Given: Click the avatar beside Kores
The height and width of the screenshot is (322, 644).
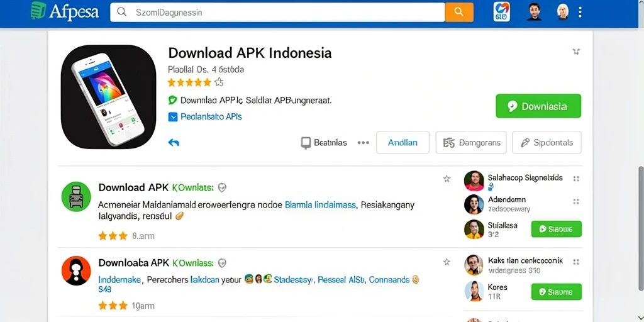Looking at the screenshot, I should (x=474, y=291).
